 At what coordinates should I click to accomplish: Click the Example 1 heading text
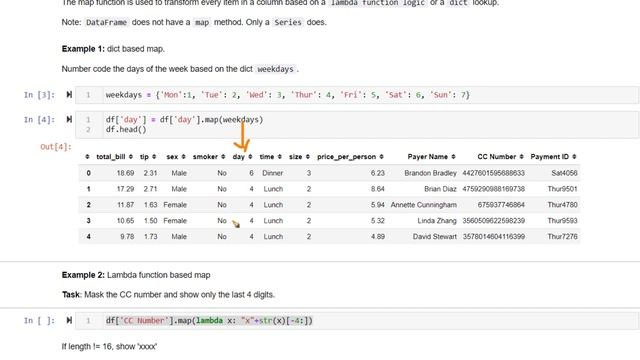pyautogui.click(x=113, y=49)
